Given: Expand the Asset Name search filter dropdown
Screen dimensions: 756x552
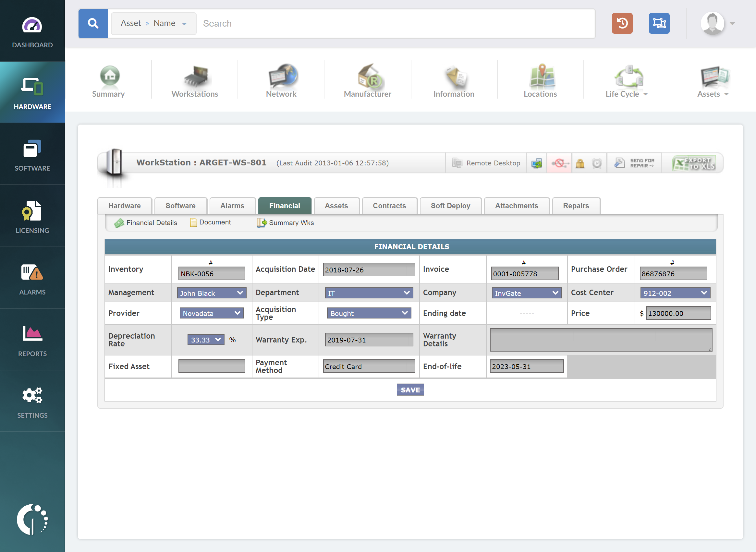Looking at the screenshot, I should (154, 23).
